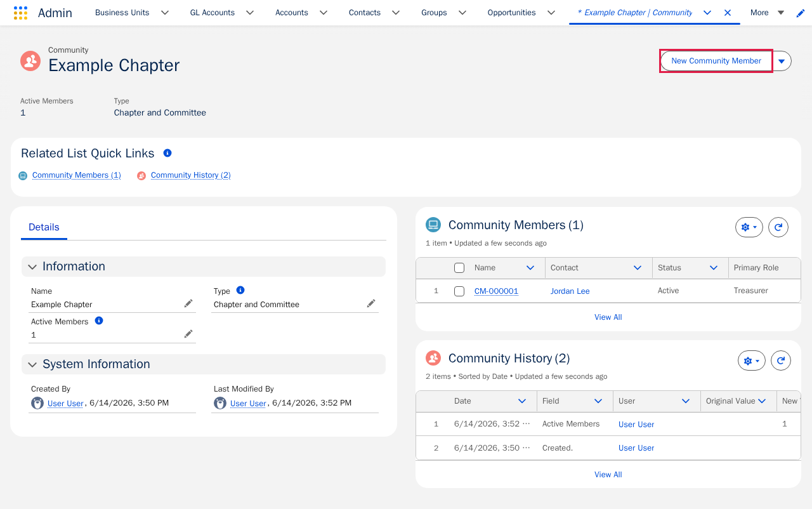The height and width of the screenshot is (509, 812).
Task: Go to Contacts tab
Action: (365, 13)
